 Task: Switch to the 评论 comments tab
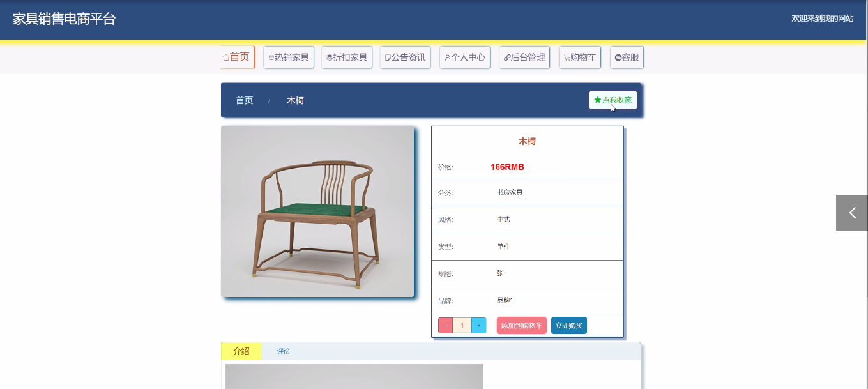283,351
